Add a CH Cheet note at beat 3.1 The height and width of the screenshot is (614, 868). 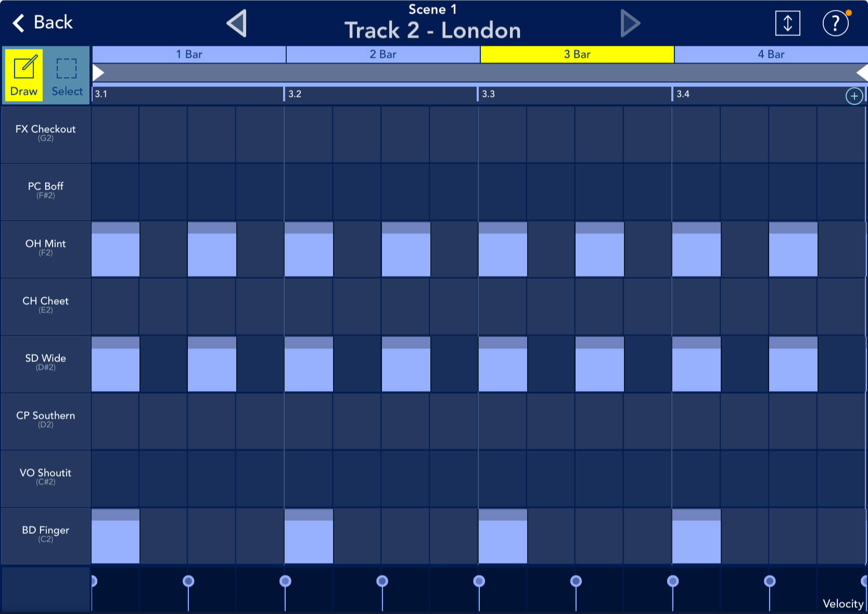click(x=115, y=307)
